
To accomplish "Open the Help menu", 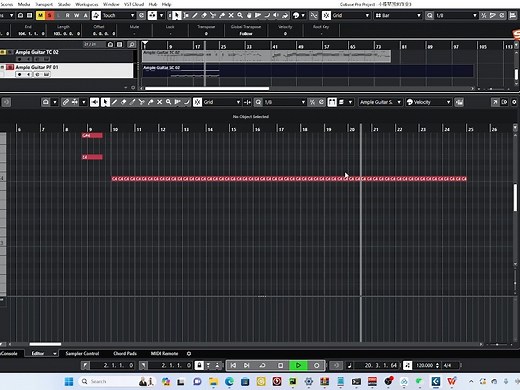I will pos(166,4).
